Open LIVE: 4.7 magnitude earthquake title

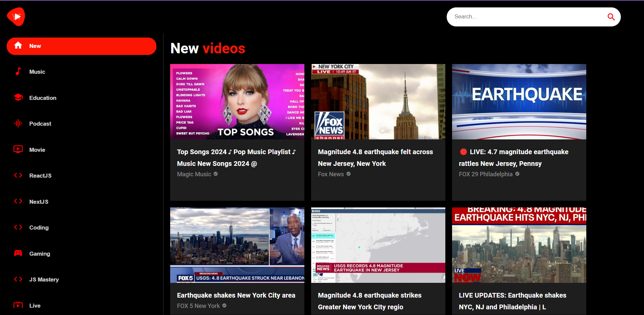point(514,157)
